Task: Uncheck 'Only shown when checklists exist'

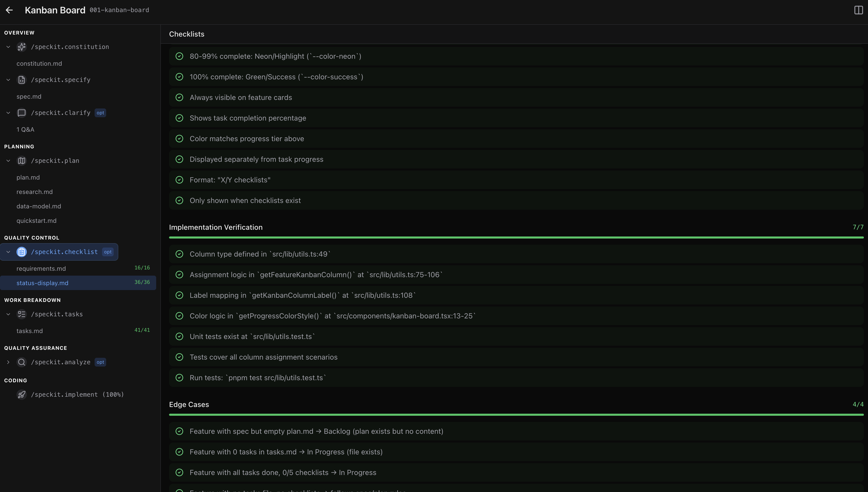Action: click(x=179, y=200)
